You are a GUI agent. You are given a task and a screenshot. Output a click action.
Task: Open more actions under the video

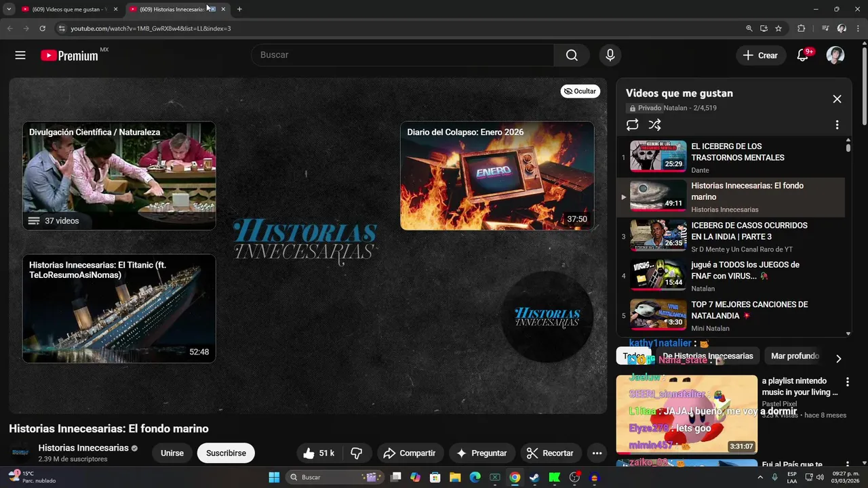pyautogui.click(x=597, y=453)
